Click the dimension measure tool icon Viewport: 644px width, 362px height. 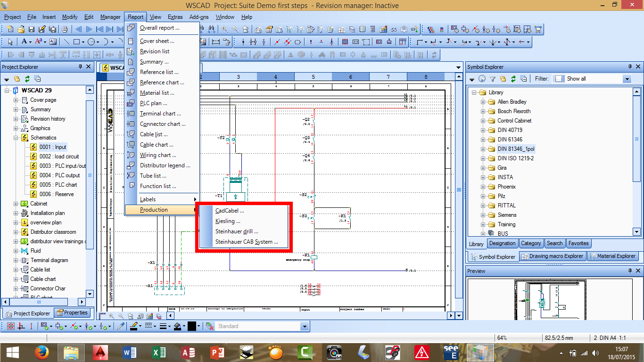[x=216, y=42]
